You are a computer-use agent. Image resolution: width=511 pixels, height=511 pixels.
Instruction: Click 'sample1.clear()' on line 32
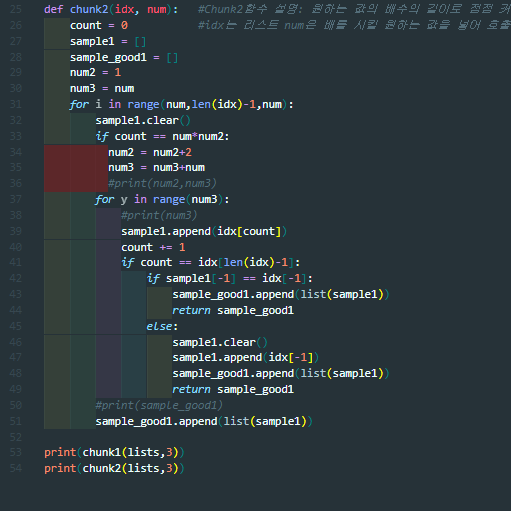click(143, 120)
